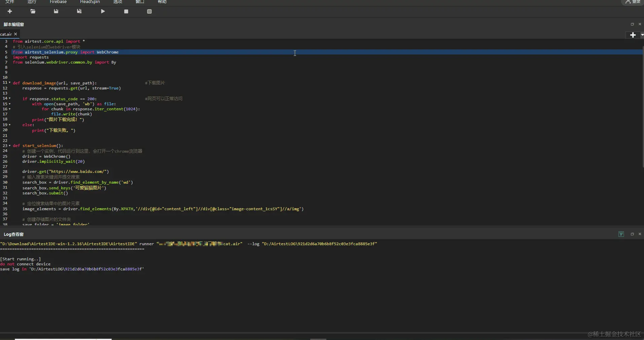
Task: Open the HeadSpin menu
Action: tap(90, 2)
